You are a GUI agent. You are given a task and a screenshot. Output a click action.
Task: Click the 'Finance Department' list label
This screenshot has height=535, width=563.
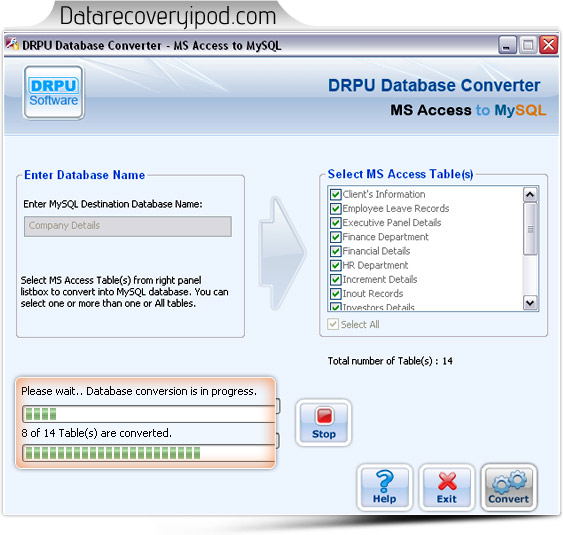385,237
